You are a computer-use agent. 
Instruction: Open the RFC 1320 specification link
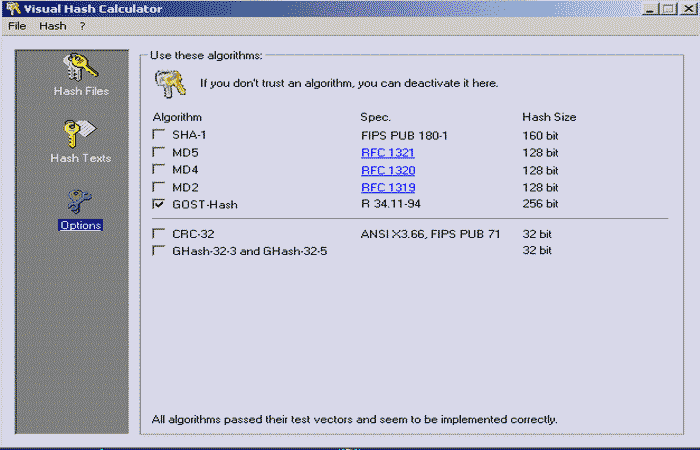pos(387,170)
